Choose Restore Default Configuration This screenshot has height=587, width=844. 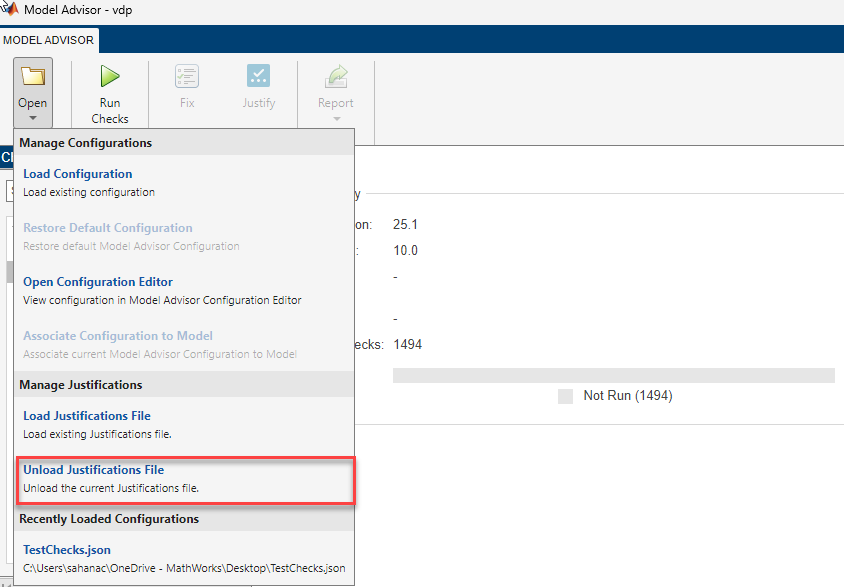coord(108,228)
